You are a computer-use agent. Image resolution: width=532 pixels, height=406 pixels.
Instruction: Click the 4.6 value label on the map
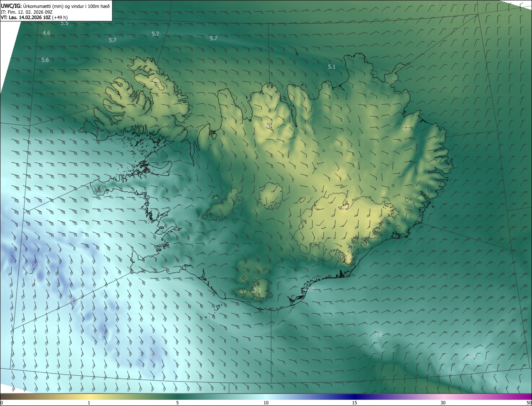(x=47, y=33)
